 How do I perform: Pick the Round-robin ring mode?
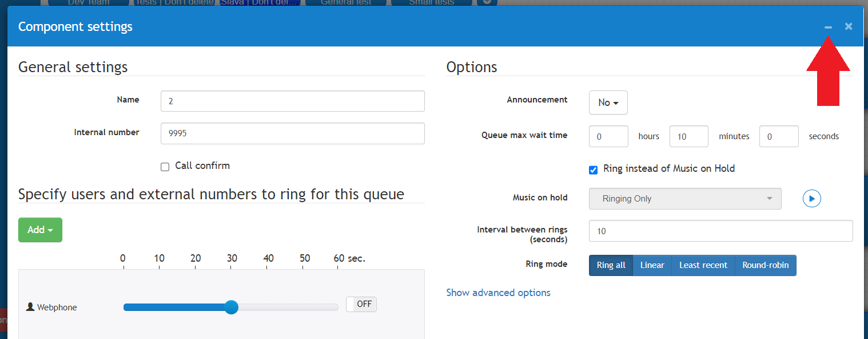[765, 265]
